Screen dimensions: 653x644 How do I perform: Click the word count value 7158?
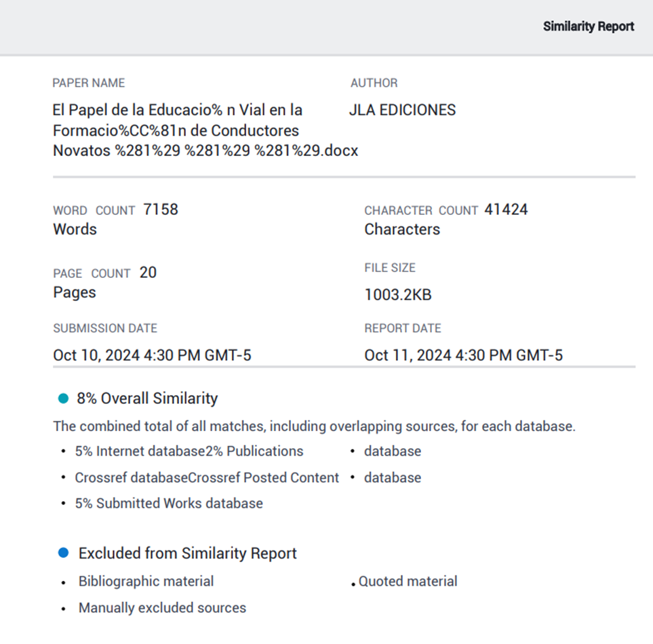tap(161, 209)
